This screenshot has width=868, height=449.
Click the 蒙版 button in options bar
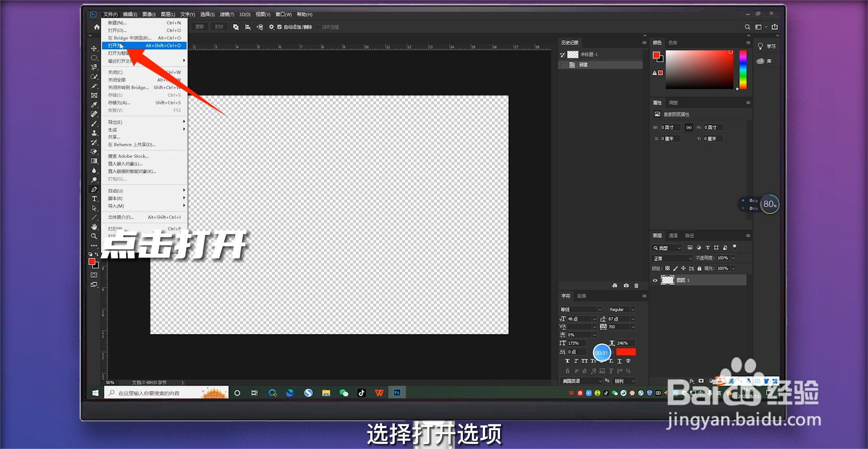click(200, 27)
